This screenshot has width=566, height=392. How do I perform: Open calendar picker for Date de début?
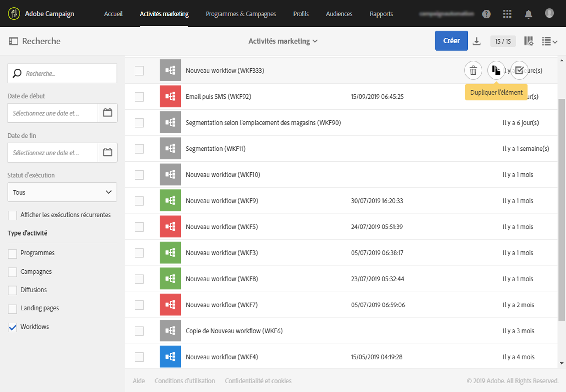pyautogui.click(x=108, y=113)
